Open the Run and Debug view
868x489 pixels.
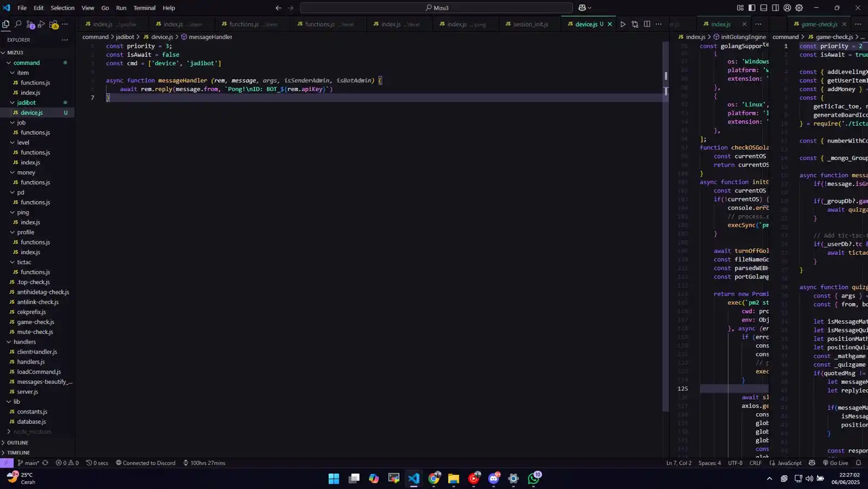pyautogui.click(x=42, y=24)
